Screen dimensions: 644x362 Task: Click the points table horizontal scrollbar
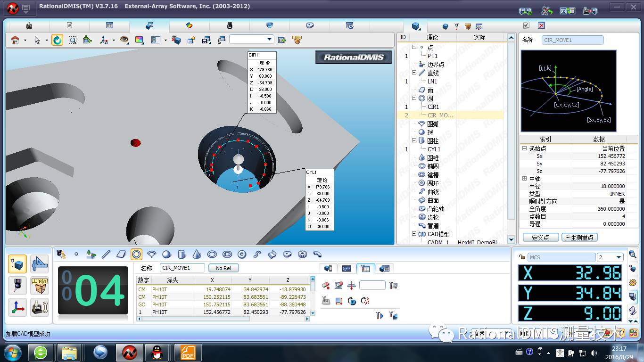point(223,319)
